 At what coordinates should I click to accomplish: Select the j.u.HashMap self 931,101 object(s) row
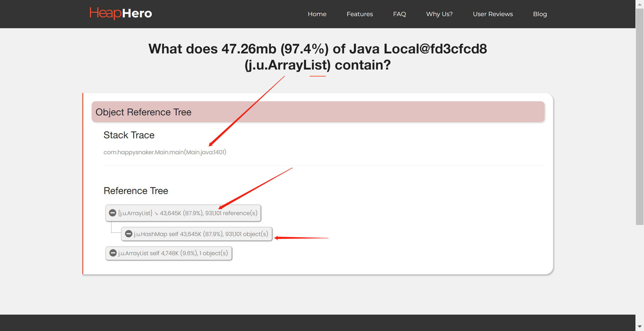coord(196,234)
